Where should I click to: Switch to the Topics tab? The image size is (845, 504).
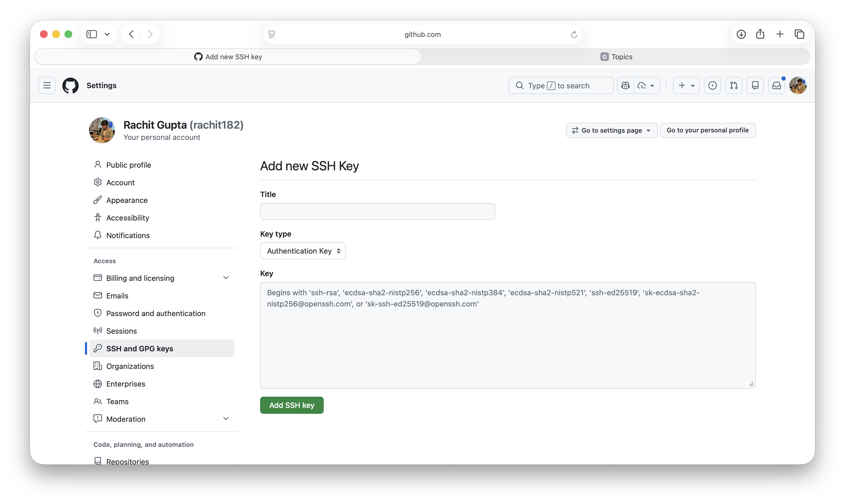[x=616, y=56]
